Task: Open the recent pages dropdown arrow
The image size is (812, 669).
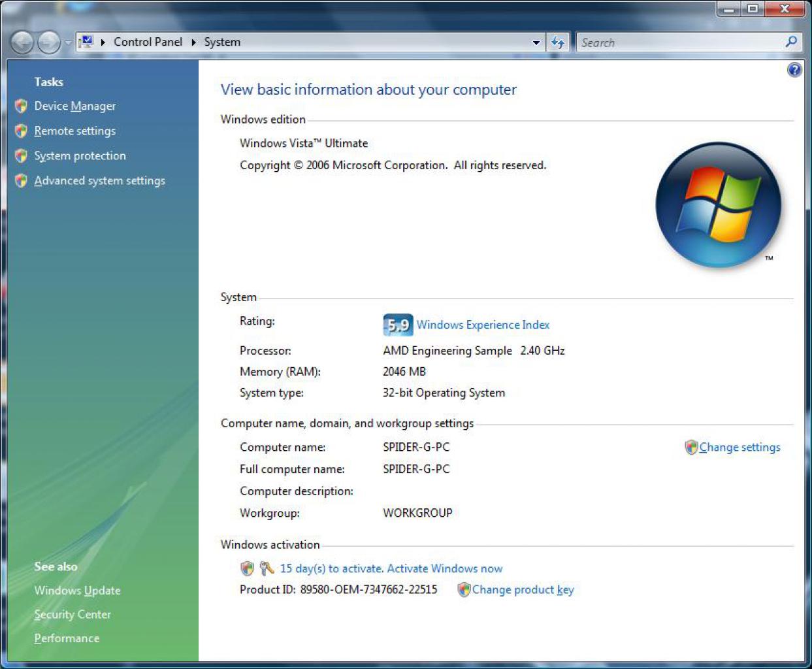Action: click(x=68, y=43)
